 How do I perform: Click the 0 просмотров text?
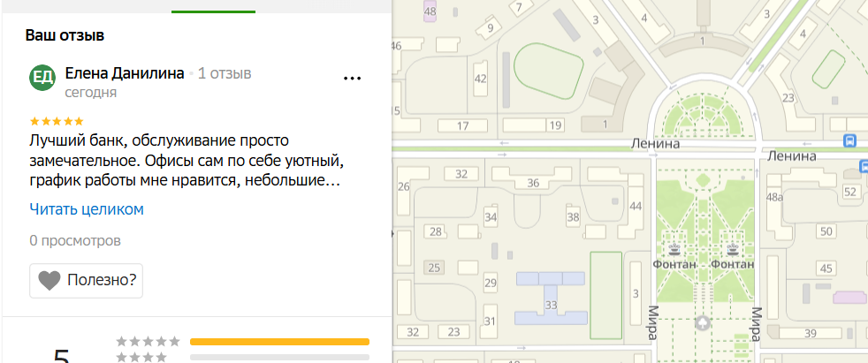(75, 241)
